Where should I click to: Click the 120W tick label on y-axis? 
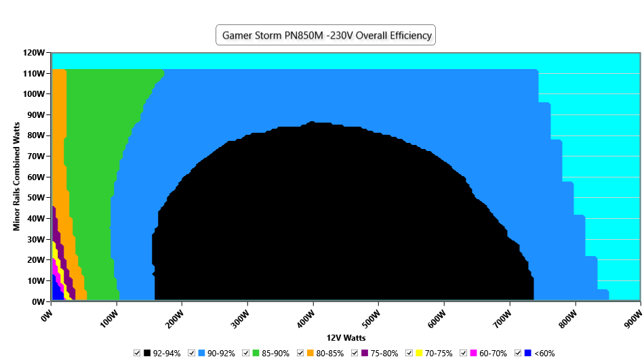pos(33,52)
